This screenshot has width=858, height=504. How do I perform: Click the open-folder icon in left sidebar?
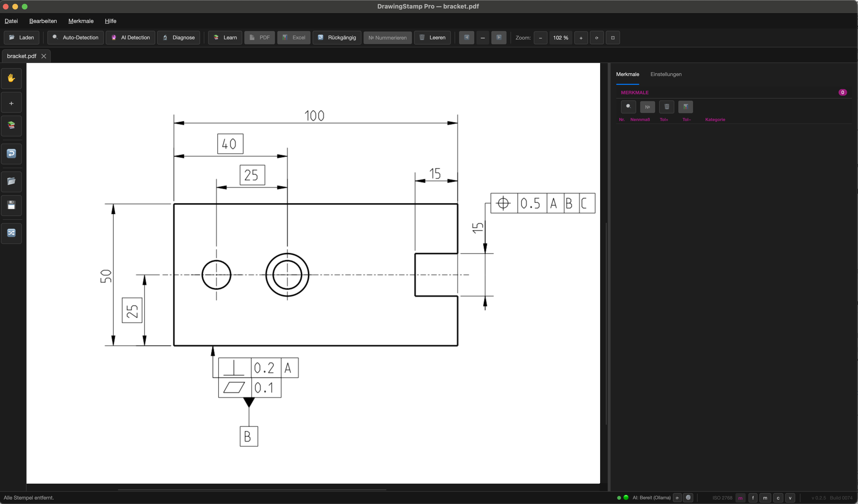(11, 181)
